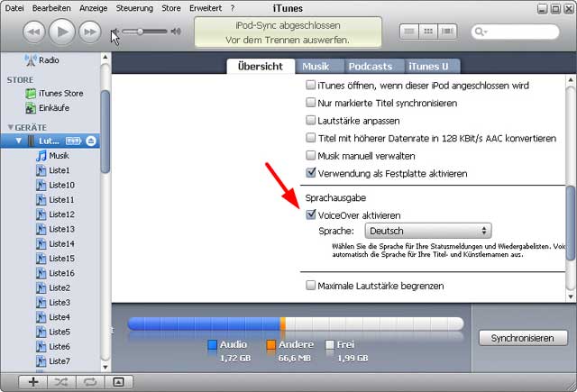Toggle repeat button at bottom
Viewport: 577px width, 392px height.
[x=90, y=382]
